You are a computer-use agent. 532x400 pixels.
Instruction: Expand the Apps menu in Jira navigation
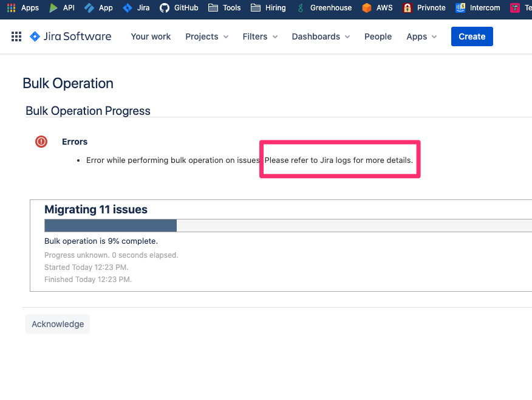(421, 36)
